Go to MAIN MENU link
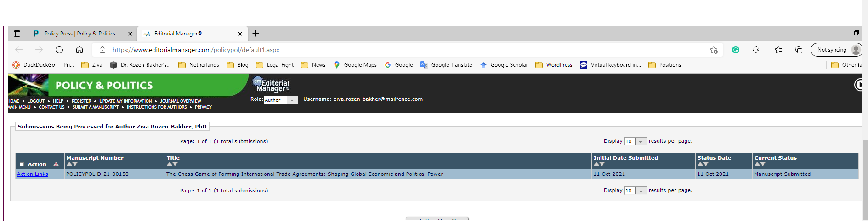Screen dimensions: 868x221 click(x=19, y=107)
